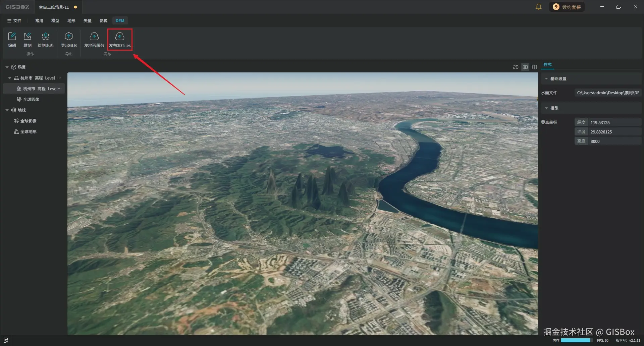Select the 编辑 (Edit) tool
Viewport: 644px width, 346px height.
(12, 40)
